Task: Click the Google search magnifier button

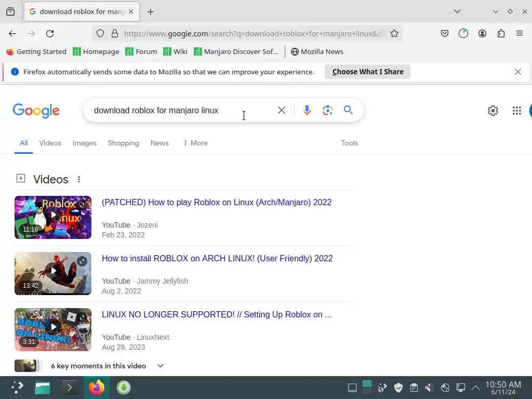Action: pyautogui.click(x=348, y=110)
